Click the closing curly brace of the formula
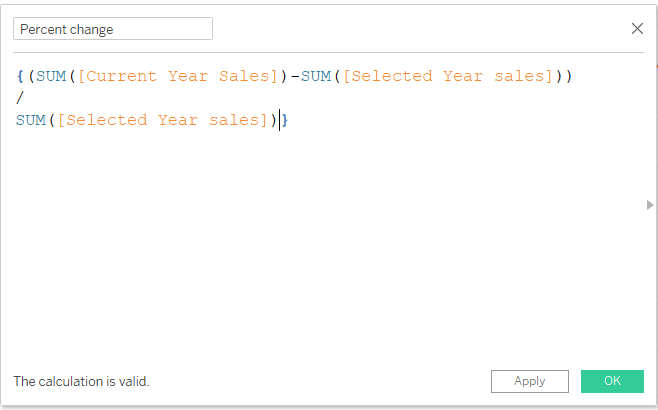 [x=285, y=120]
